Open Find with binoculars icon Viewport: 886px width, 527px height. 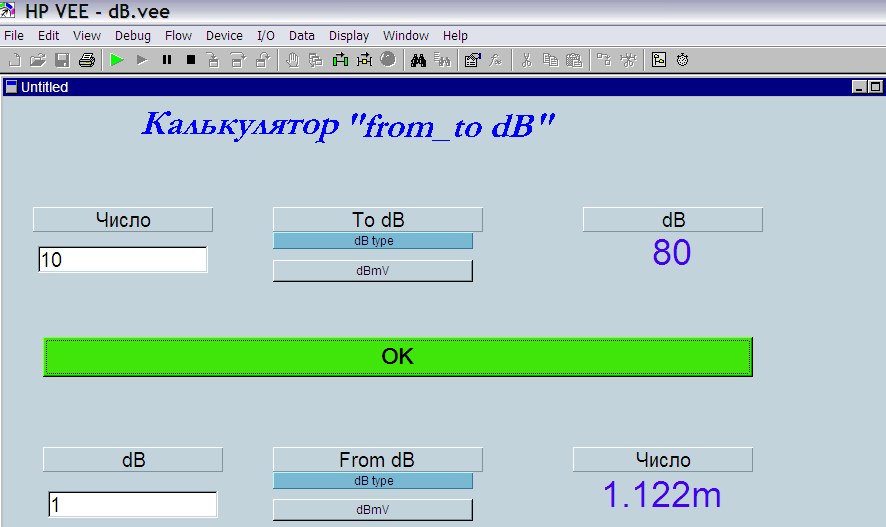(418, 60)
